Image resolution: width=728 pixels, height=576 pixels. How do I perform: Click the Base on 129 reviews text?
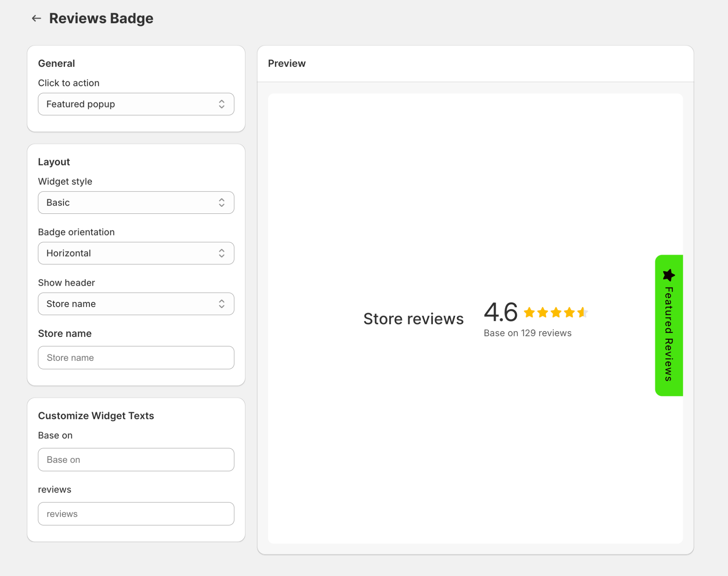(x=527, y=333)
